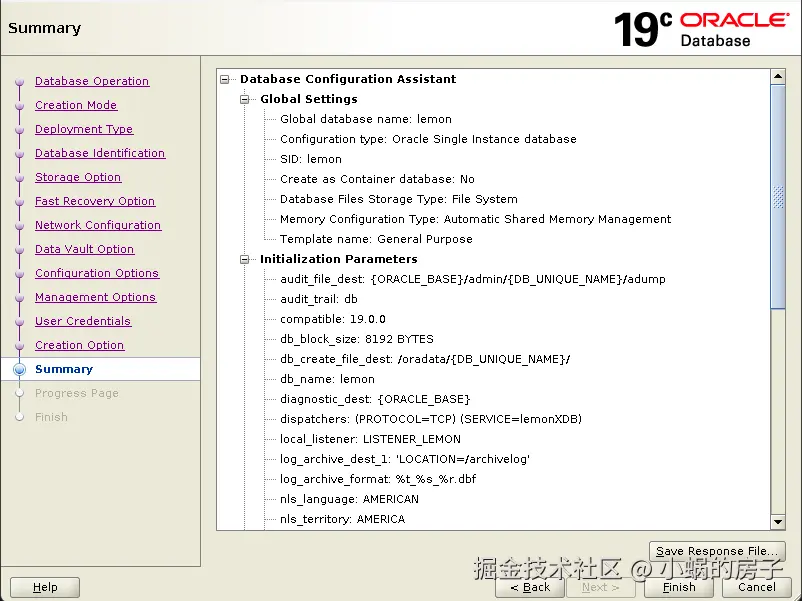Open the Creation Mode step
This screenshot has width=802, height=601.
[x=76, y=105]
